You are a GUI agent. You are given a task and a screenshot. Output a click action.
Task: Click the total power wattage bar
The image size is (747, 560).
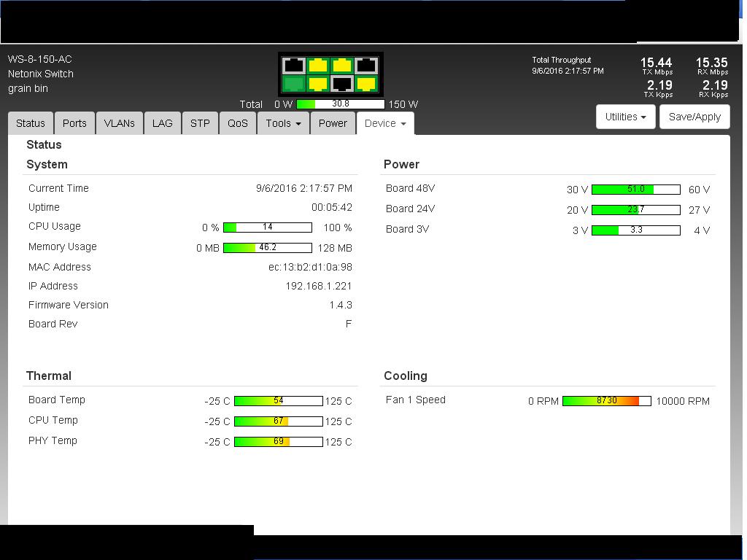pos(340,104)
